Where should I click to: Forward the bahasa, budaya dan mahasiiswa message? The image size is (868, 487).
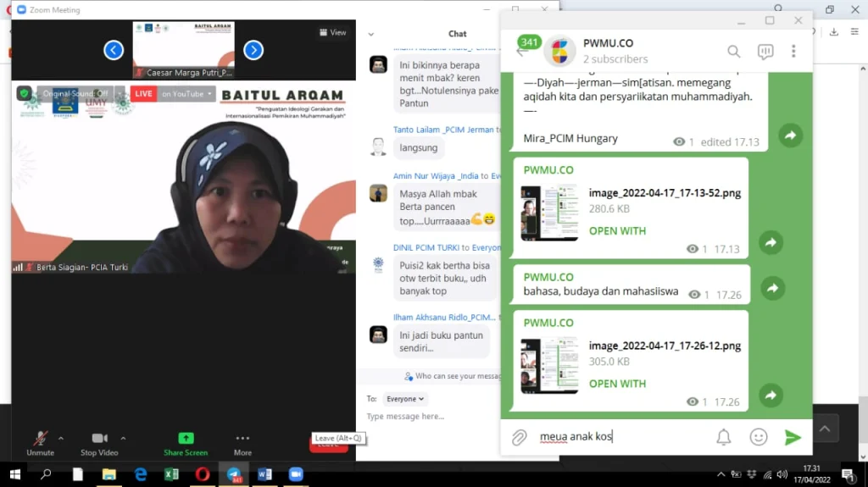pyautogui.click(x=773, y=288)
